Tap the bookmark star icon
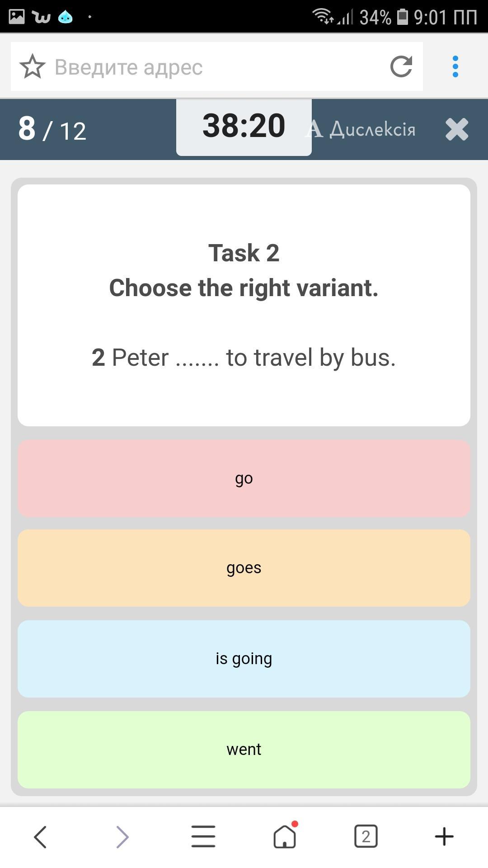 (x=33, y=67)
